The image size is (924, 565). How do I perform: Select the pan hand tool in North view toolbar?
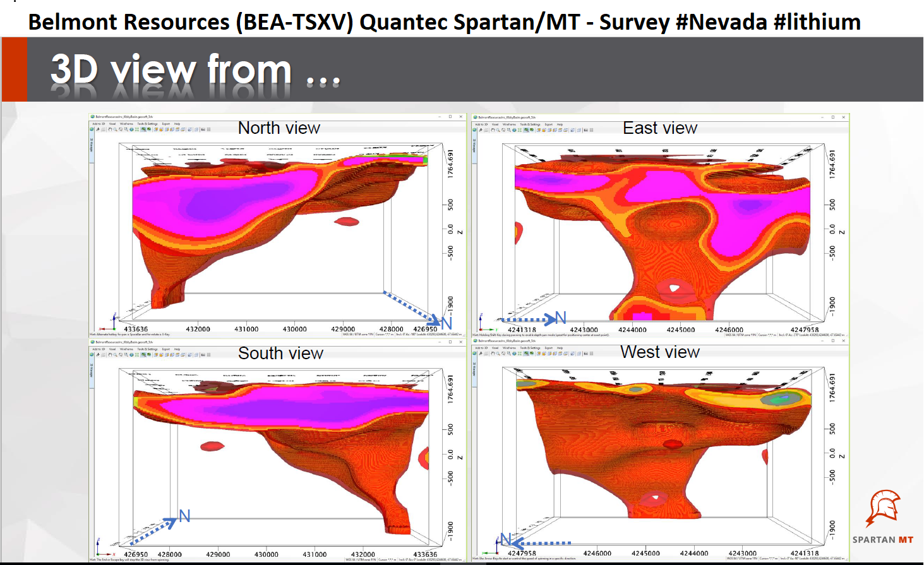point(110,129)
